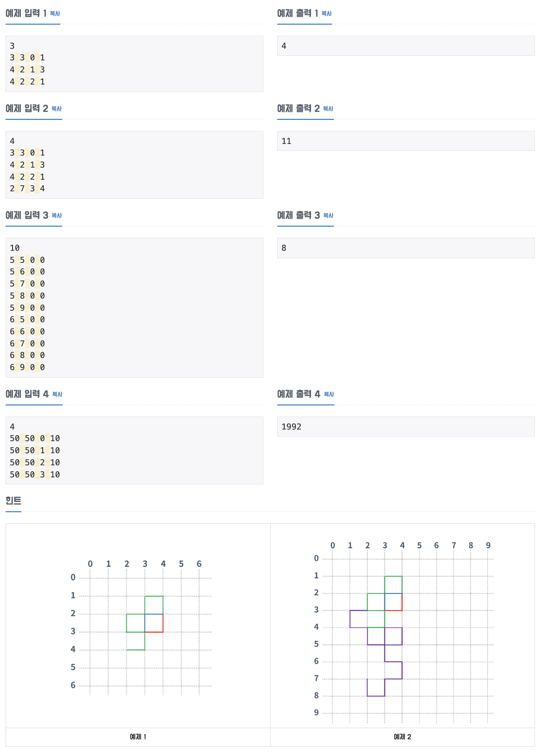The image size is (547, 756).
Task: Click the 예제 출력 4 section heading
Action: click(x=300, y=394)
